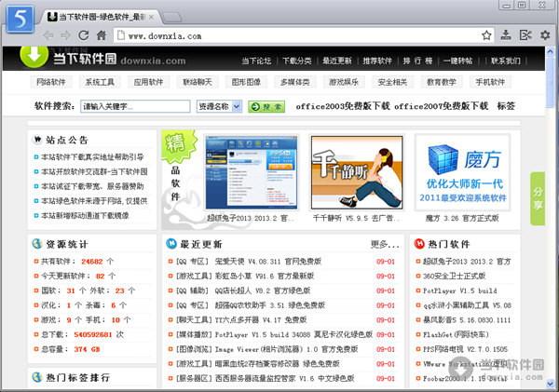Select the 系统工具 category
Screen dimensions: 559x392
coord(100,82)
